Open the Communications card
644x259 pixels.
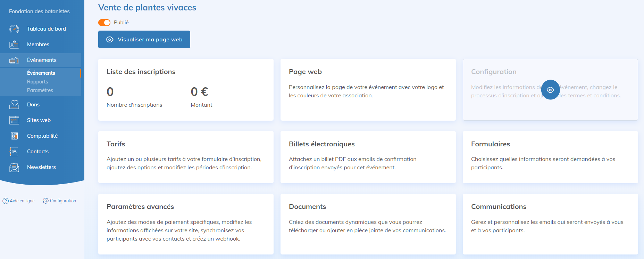coord(550,224)
